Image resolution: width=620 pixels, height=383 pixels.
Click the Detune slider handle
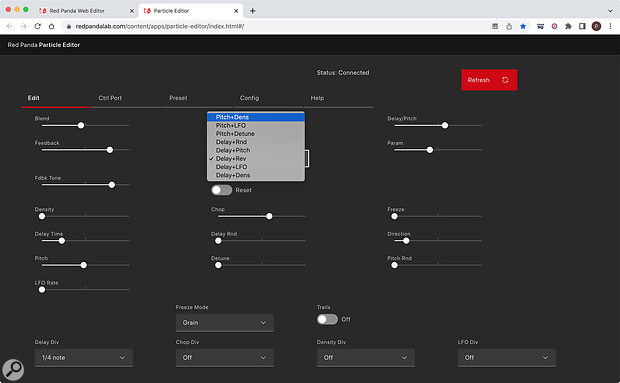point(218,265)
